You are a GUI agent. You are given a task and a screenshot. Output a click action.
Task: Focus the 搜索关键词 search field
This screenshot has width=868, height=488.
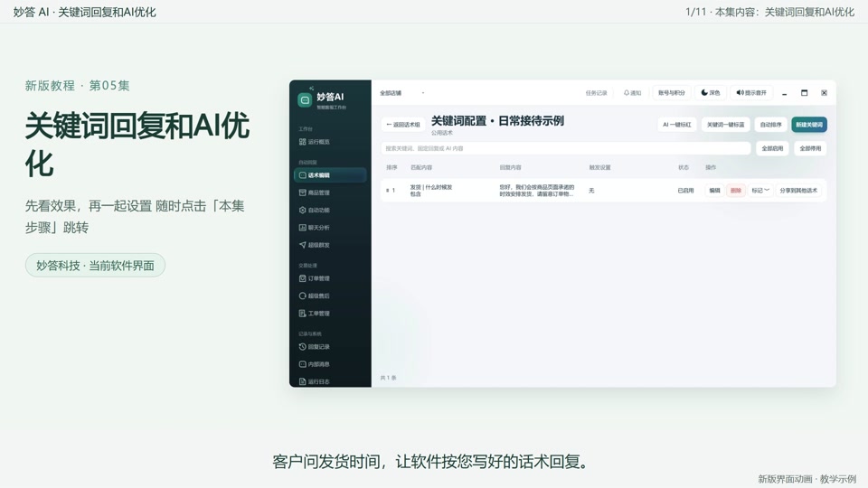click(566, 148)
